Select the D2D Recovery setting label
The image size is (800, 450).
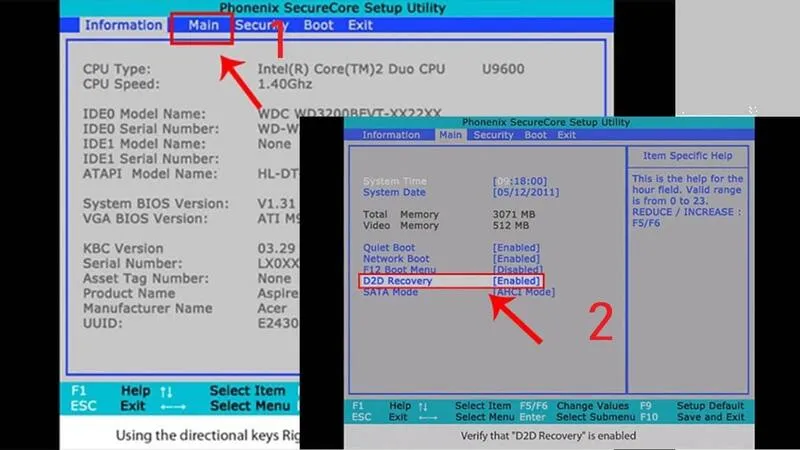398,282
